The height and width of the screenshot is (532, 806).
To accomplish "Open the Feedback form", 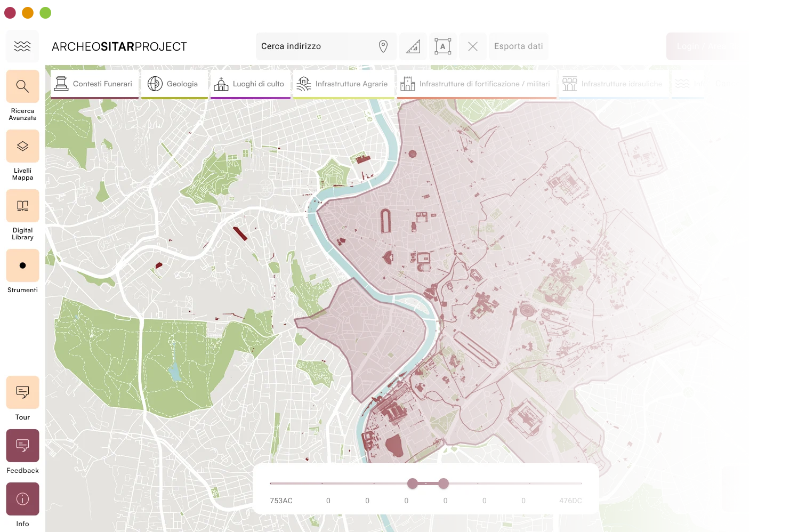I will (22, 446).
